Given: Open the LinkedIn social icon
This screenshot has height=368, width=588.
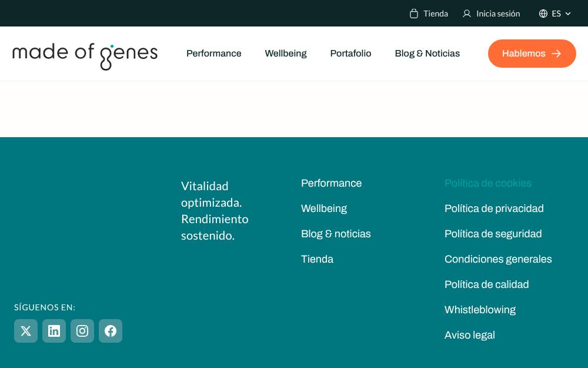Looking at the screenshot, I should [54, 331].
